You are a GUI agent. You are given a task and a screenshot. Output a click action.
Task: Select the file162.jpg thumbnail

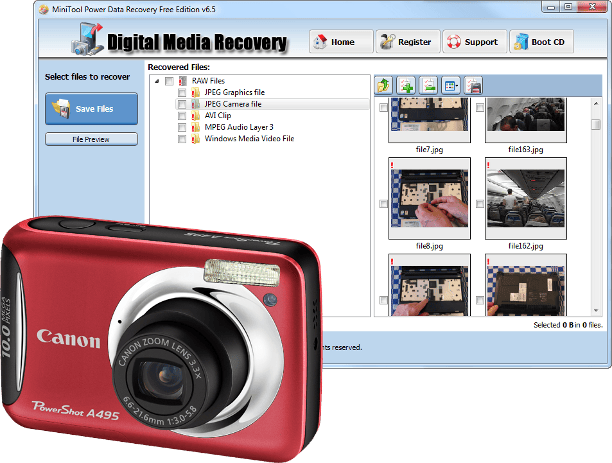526,198
